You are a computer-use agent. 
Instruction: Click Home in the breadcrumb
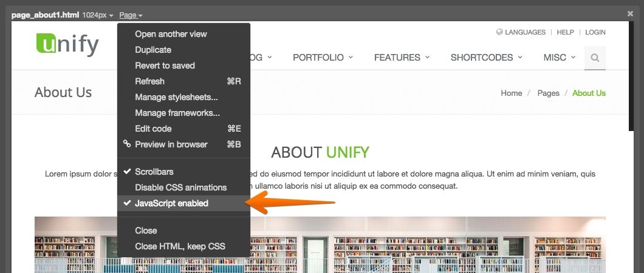(512, 93)
